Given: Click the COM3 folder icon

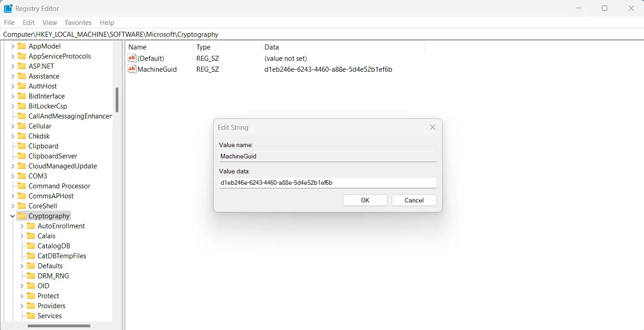Looking at the screenshot, I should coord(22,176).
